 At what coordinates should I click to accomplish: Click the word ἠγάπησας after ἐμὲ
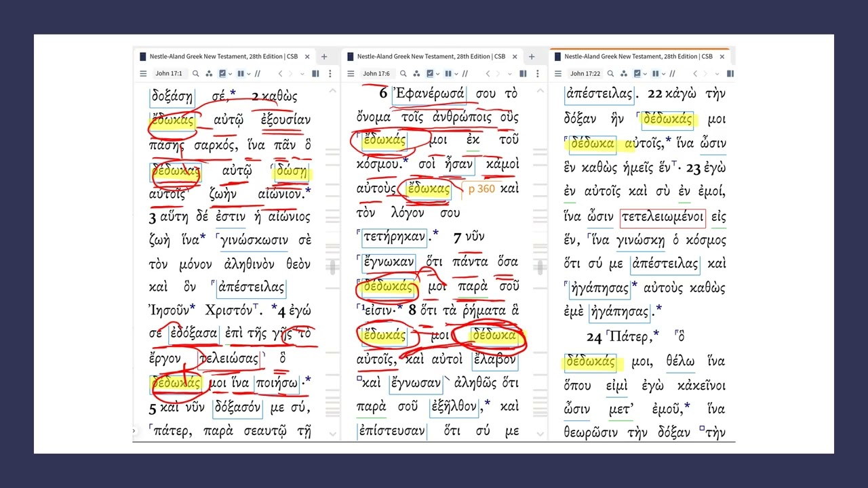620,312
